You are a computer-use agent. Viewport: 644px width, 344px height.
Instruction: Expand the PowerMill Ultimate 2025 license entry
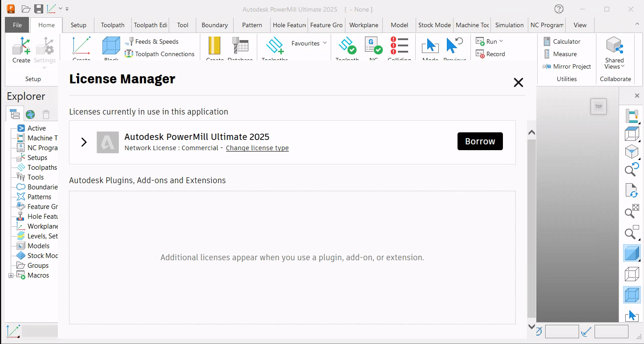[x=84, y=142]
